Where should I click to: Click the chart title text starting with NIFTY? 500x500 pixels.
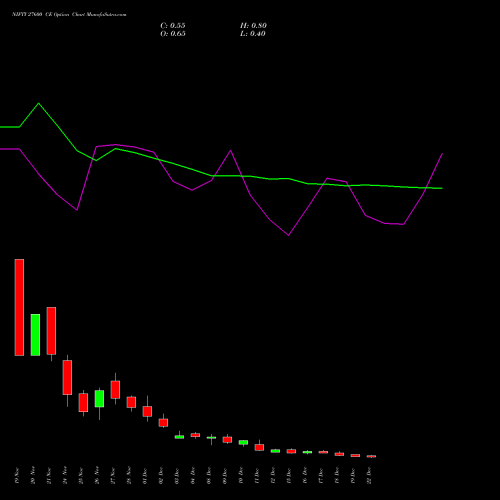point(69,15)
